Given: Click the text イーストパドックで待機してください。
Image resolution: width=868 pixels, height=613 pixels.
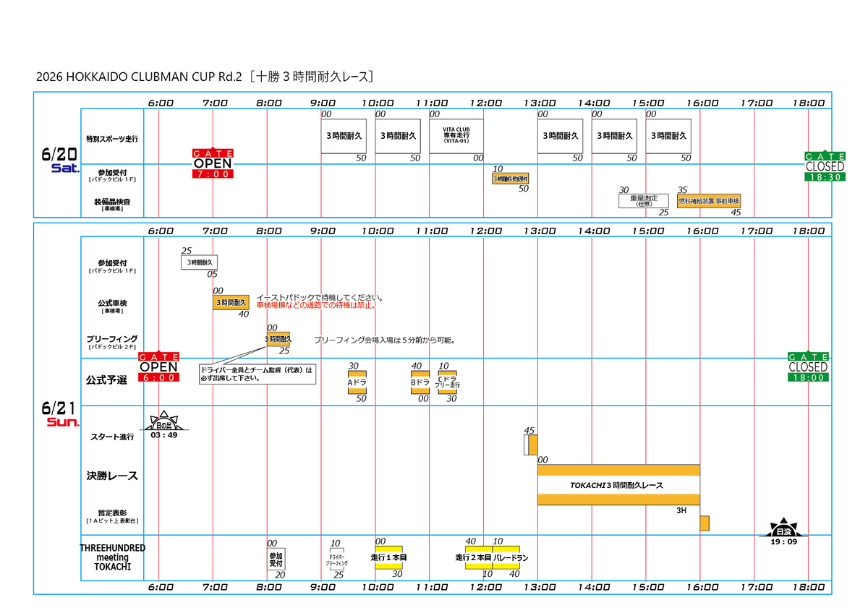Looking at the screenshot, I should [x=320, y=297].
